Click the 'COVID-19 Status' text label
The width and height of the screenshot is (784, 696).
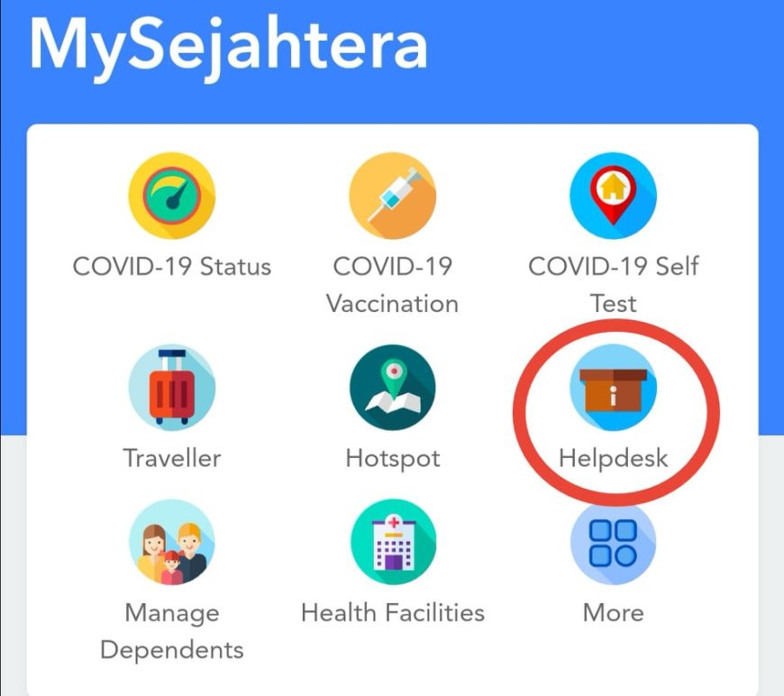[172, 266]
